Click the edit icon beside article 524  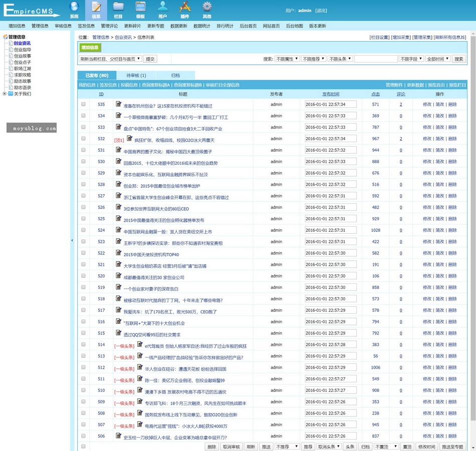pyautogui.click(x=119, y=230)
